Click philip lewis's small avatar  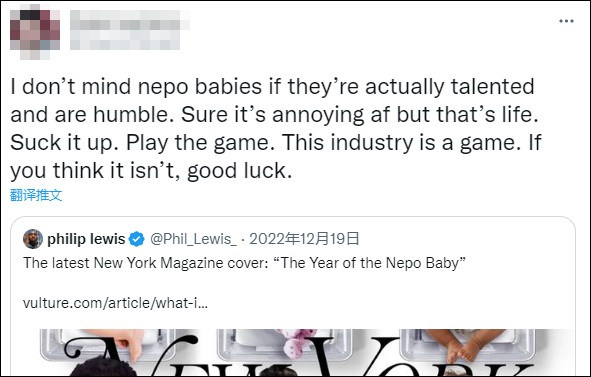[x=33, y=239]
